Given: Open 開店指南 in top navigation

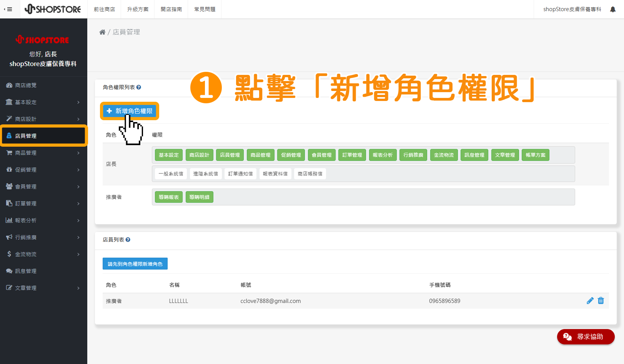Looking at the screenshot, I should (x=171, y=9).
